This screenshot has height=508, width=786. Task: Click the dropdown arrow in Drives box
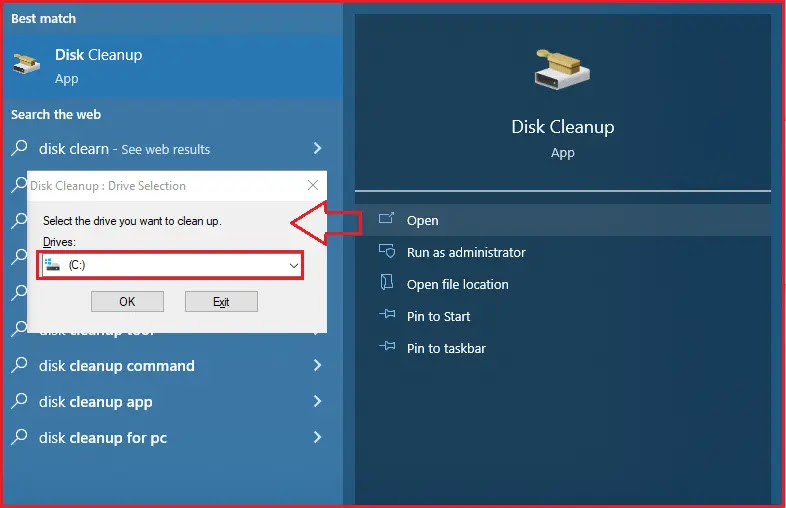294,266
